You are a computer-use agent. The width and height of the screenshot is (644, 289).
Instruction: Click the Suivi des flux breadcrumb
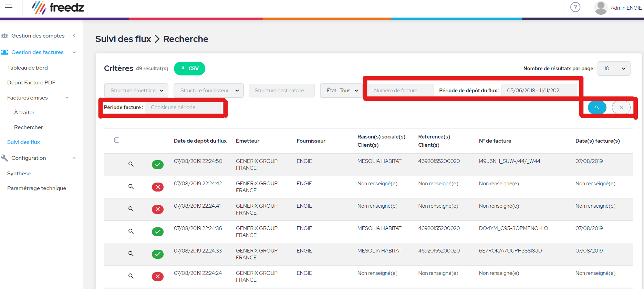[x=123, y=39]
